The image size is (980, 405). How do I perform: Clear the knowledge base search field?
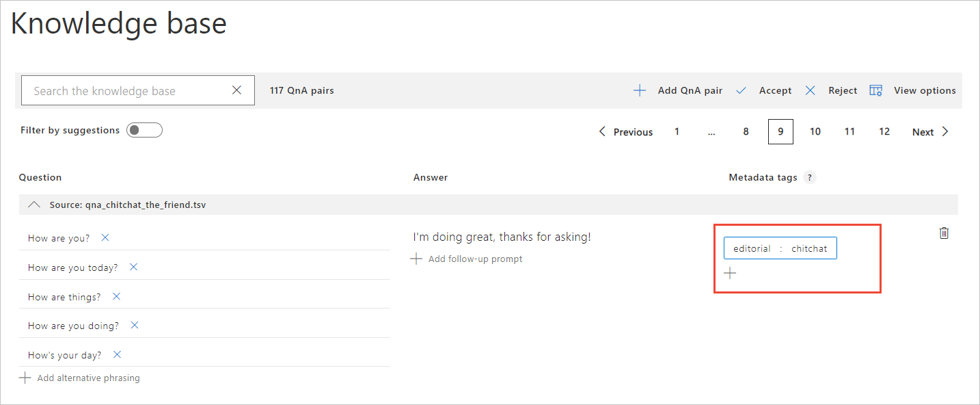[x=236, y=90]
